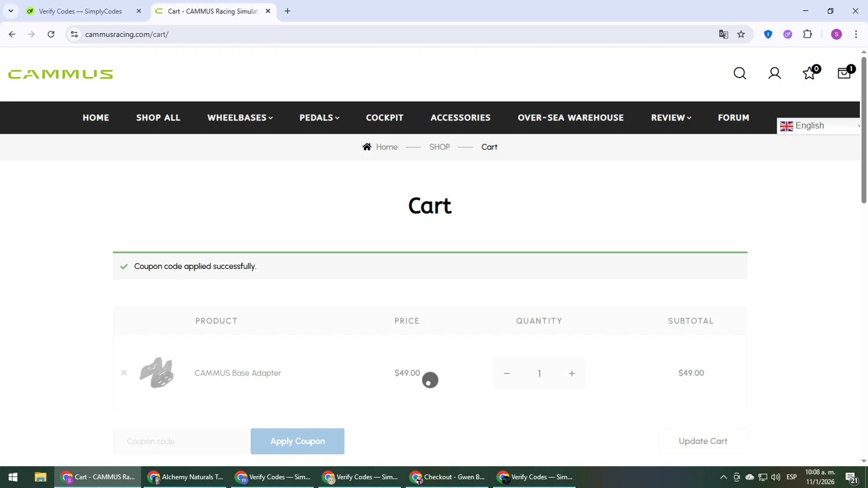Viewport: 868px width, 488px height.
Task: Go to Home via breadcrumb
Action: pyautogui.click(x=380, y=147)
